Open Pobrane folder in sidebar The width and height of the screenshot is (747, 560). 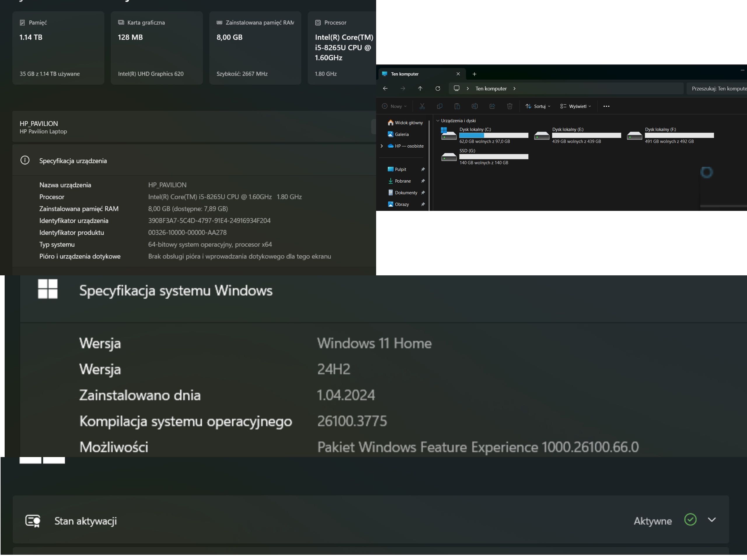399,181
